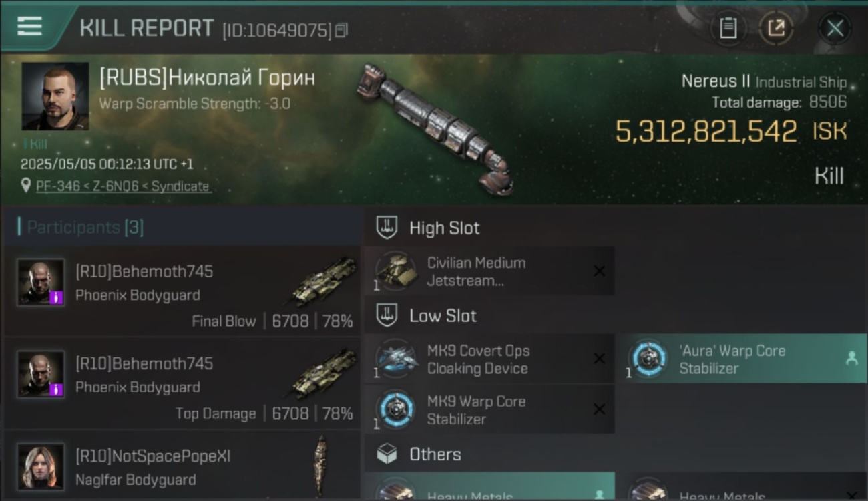
Task: Select the MK9 Covert Ops Cloaking Device icon
Action: pyautogui.click(x=397, y=359)
